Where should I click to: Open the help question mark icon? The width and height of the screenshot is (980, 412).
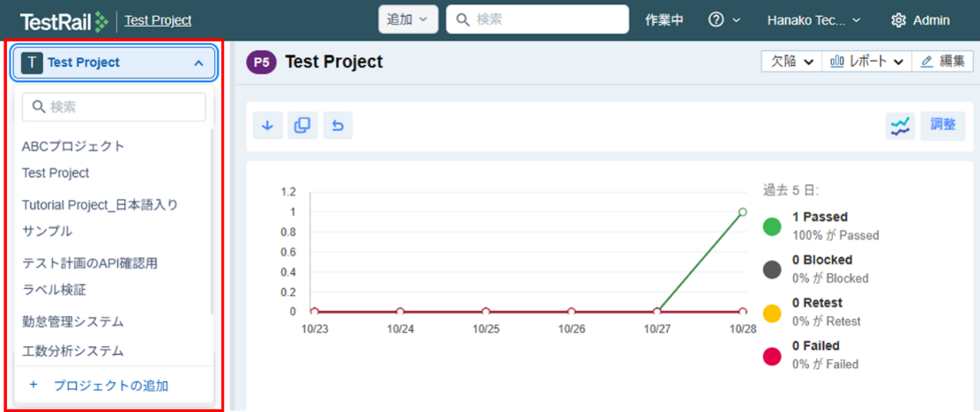click(x=716, y=20)
